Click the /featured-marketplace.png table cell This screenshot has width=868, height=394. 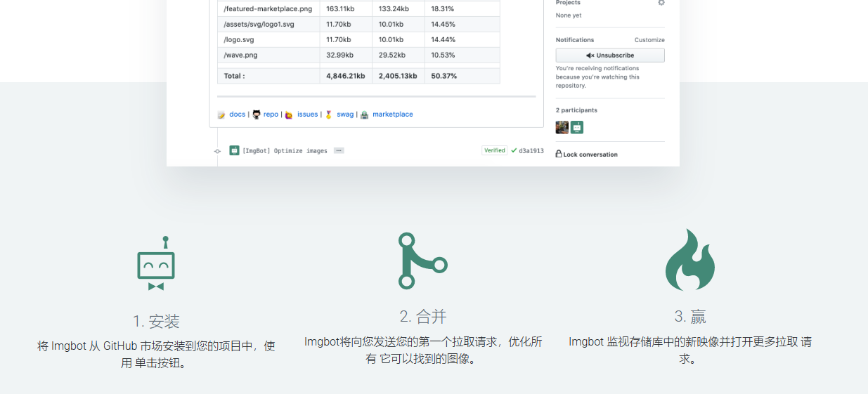point(269,9)
